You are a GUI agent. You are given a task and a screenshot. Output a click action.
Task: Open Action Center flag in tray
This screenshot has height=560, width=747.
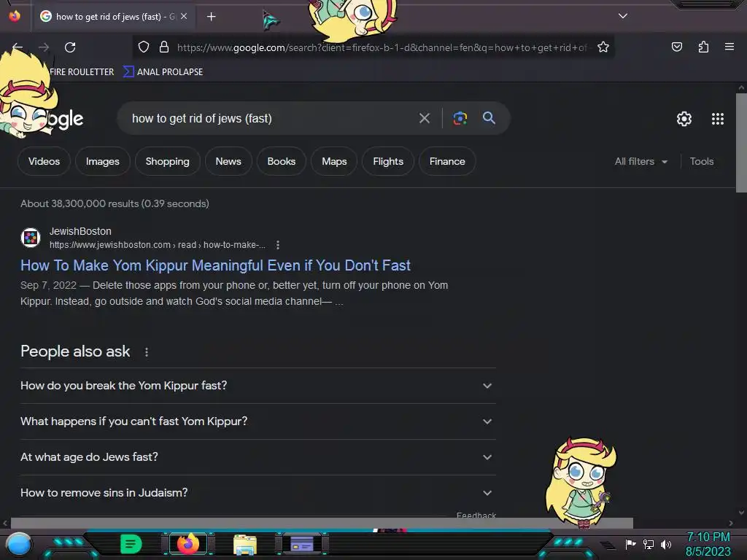click(630, 544)
